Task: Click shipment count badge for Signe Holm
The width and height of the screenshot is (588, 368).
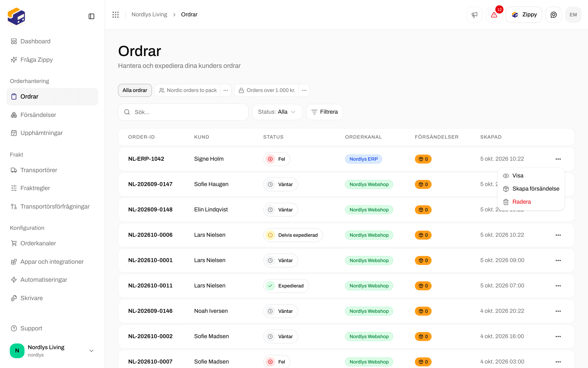Action: pos(423,159)
